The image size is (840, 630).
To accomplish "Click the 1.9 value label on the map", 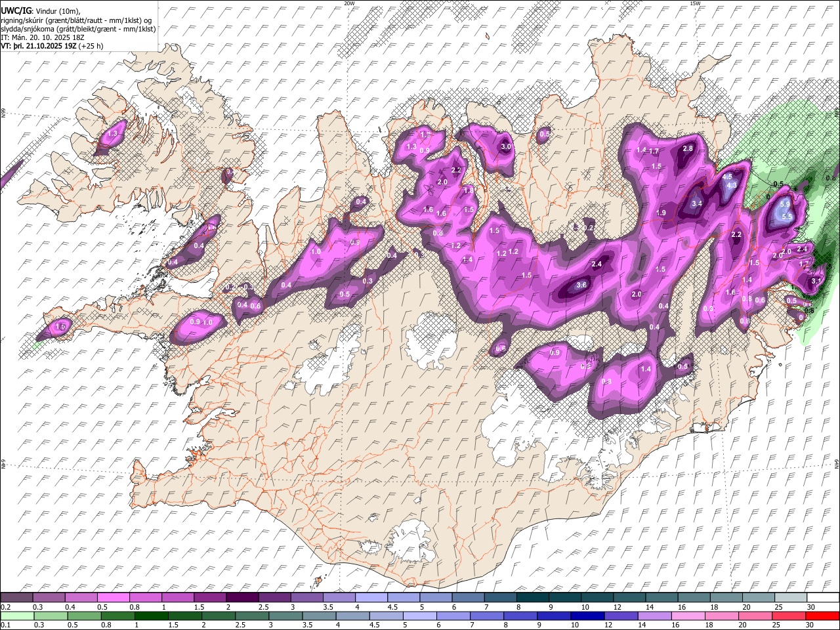I will click(661, 213).
